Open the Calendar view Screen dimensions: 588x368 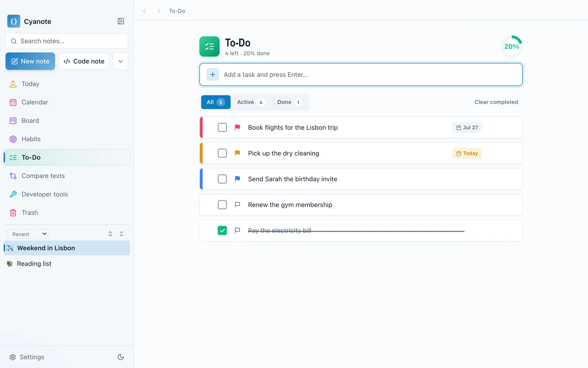coord(67,102)
